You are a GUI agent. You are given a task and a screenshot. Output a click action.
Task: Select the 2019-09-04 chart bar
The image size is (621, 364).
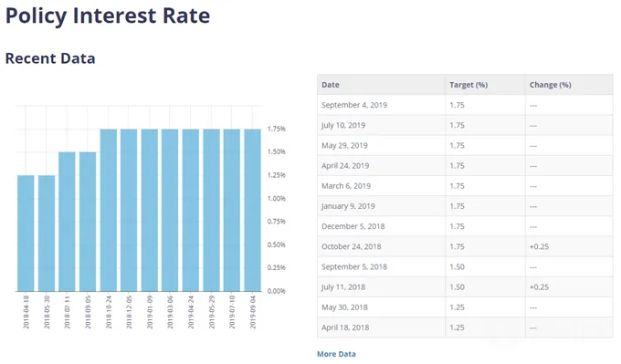coord(253,210)
